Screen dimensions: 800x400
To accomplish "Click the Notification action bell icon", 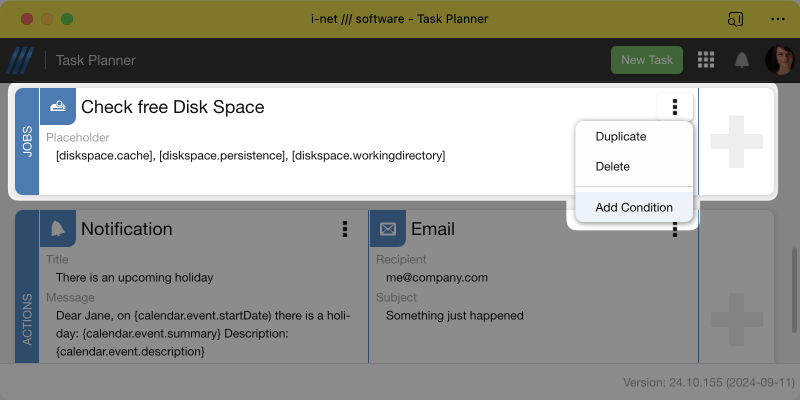I will click(x=58, y=229).
